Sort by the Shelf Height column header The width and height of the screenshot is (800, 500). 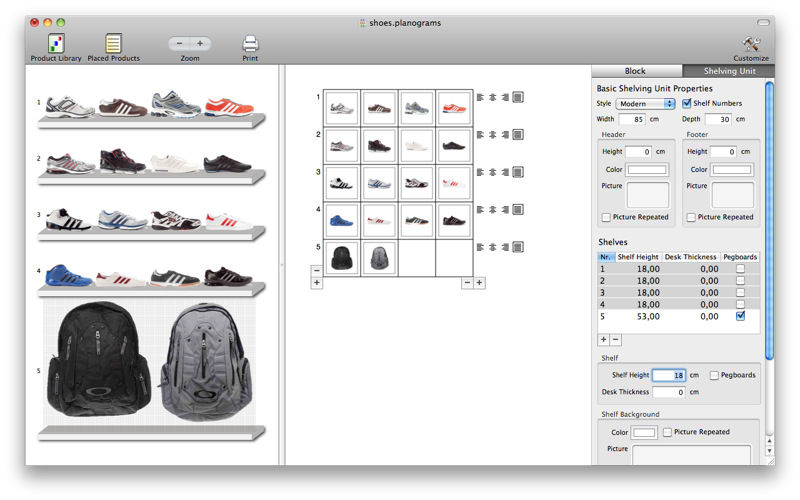638,257
